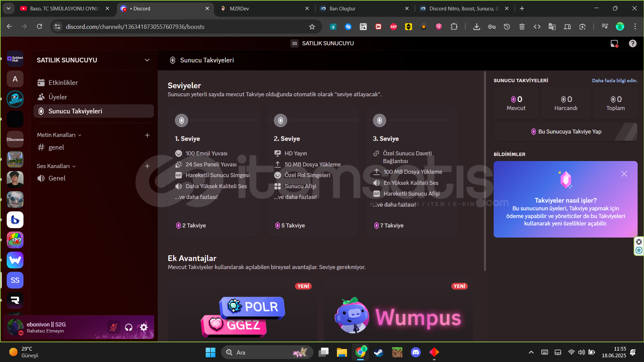
Task: Open the AdBlock Plus extension icon
Action: click(x=393, y=27)
